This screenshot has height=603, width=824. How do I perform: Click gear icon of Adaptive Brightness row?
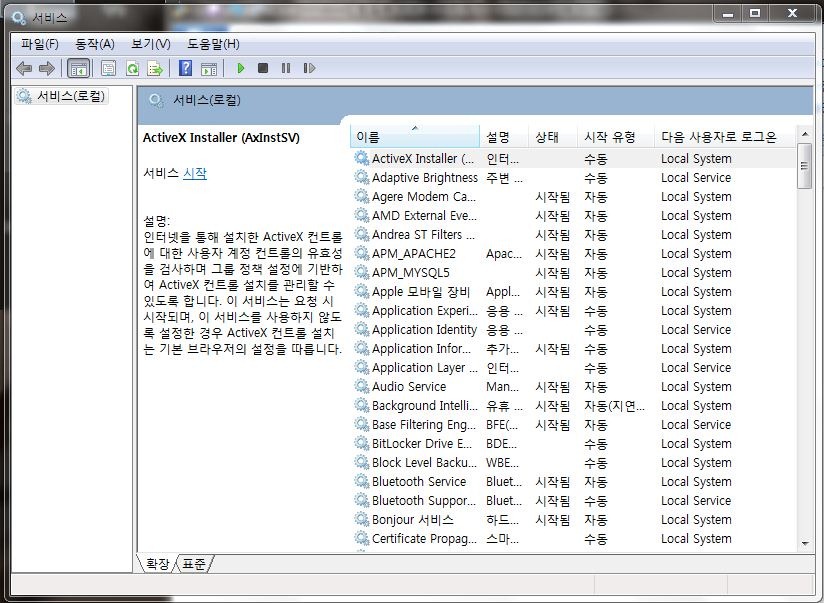click(x=362, y=177)
